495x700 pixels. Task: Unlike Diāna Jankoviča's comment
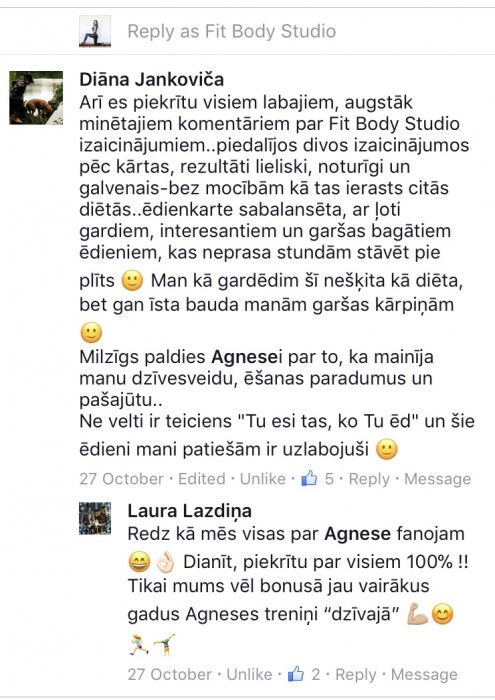[x=262, y=479]
